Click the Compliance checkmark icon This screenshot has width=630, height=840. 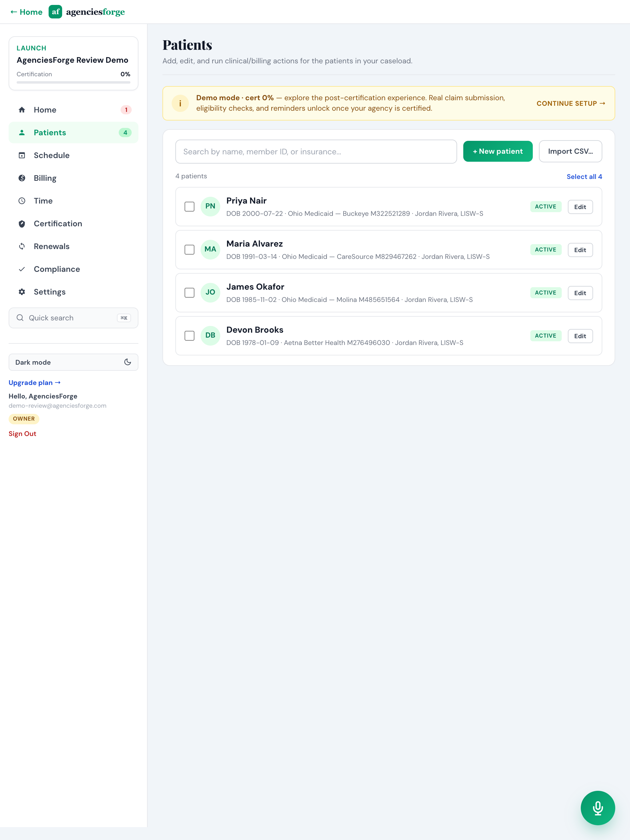[x=22, y=269]
